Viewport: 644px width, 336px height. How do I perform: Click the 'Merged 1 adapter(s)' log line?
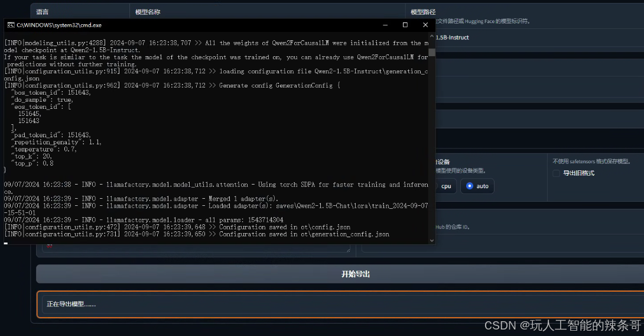pyautogui.click(x=141, y=199)
